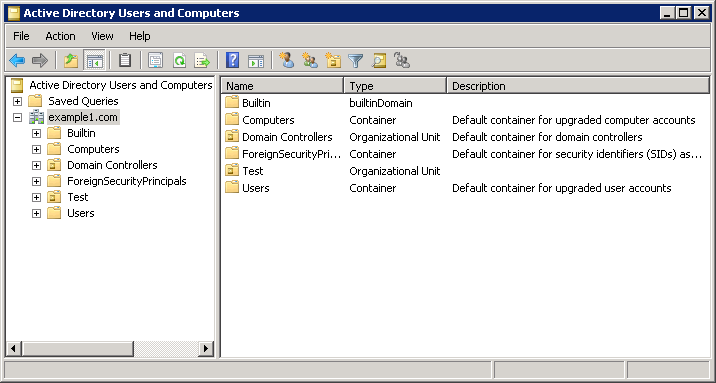
Task: Expand the Builtin tree node
Action: click(x=37, y=133)
